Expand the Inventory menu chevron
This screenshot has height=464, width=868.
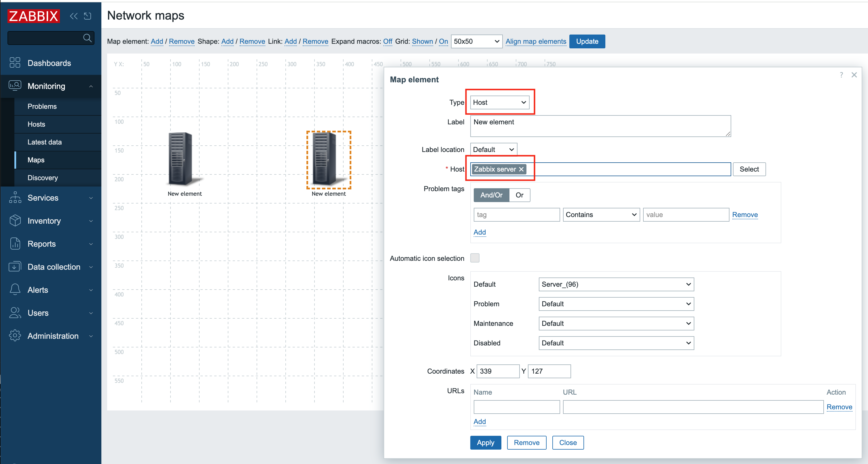tap(91, 221)
